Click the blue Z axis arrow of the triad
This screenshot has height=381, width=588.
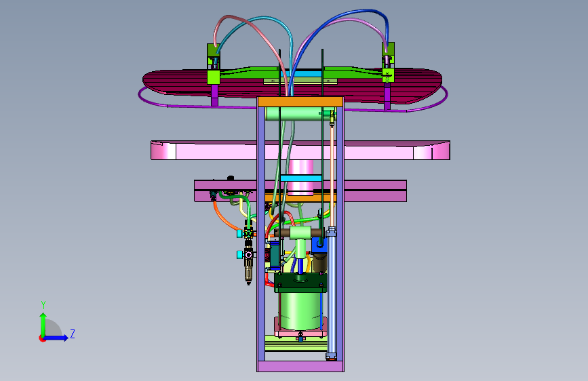coord(56,338)
